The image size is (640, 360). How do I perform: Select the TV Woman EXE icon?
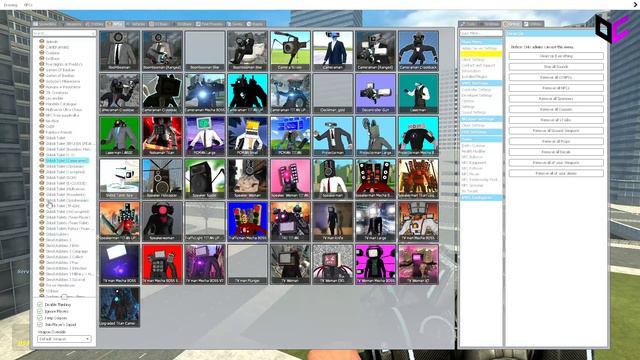point(333,264)
